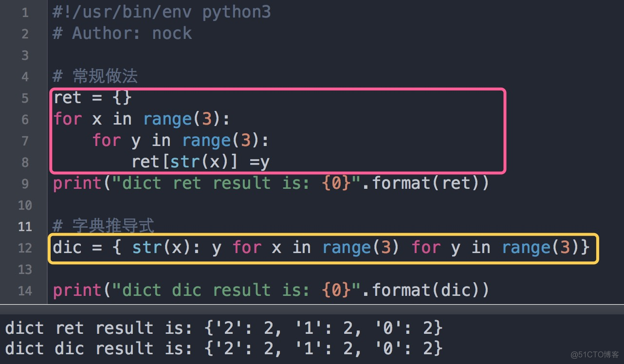
Task: Click console output 'dict dic result is'
Action: [x=224, y=348]
